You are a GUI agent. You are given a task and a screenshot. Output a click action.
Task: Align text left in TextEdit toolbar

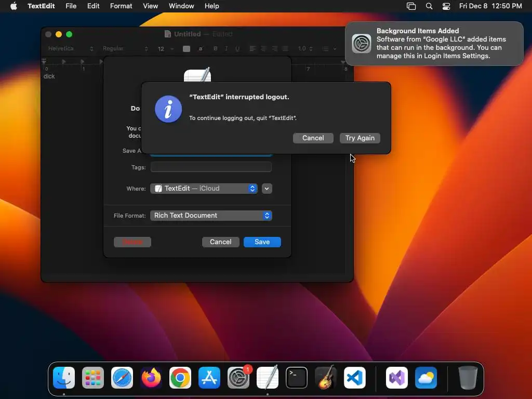coord(252,48)
